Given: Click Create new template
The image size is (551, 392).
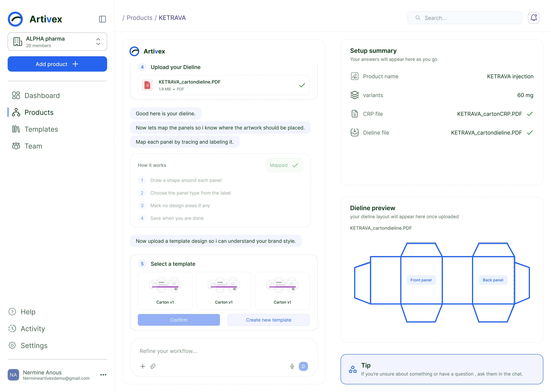Looking at the screenshot, I should click(x=269, y=320).
